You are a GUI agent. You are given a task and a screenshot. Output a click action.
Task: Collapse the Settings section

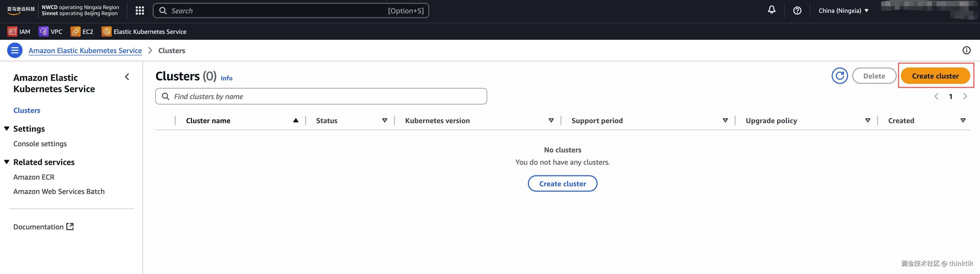point(7,129)
